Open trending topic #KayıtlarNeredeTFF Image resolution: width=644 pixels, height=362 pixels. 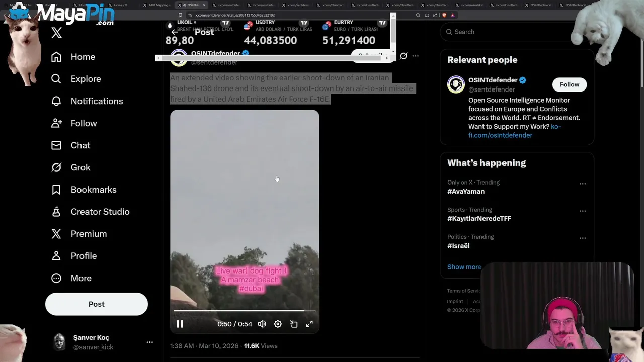click(x=479, y=219)
